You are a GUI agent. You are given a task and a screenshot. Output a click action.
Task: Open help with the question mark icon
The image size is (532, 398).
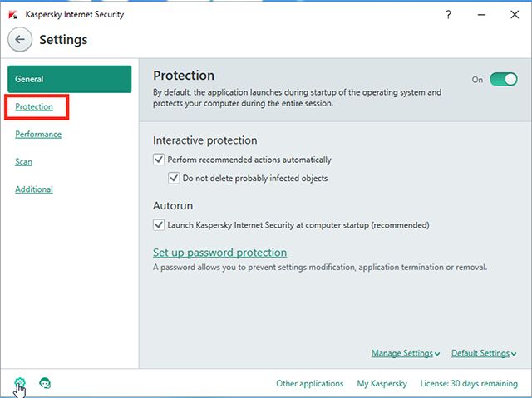[448, 15]
